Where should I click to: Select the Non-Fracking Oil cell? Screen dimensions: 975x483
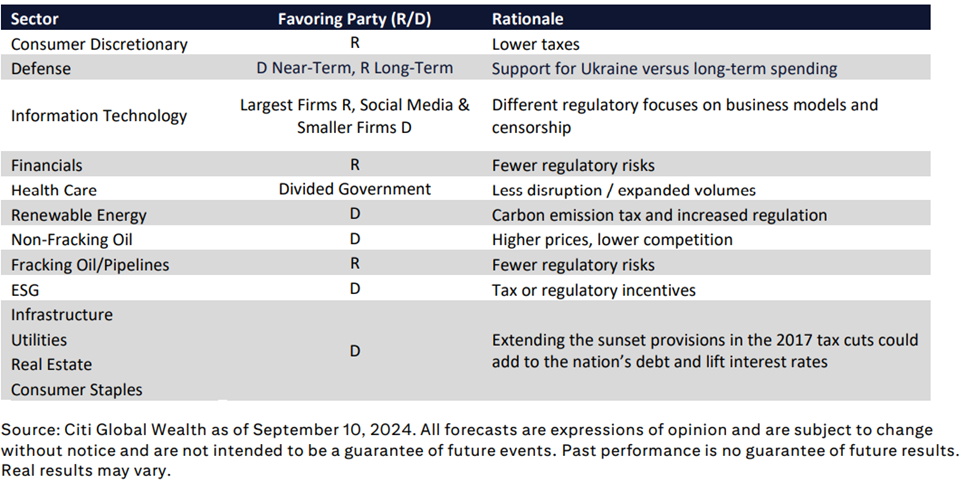pos(72,240)
